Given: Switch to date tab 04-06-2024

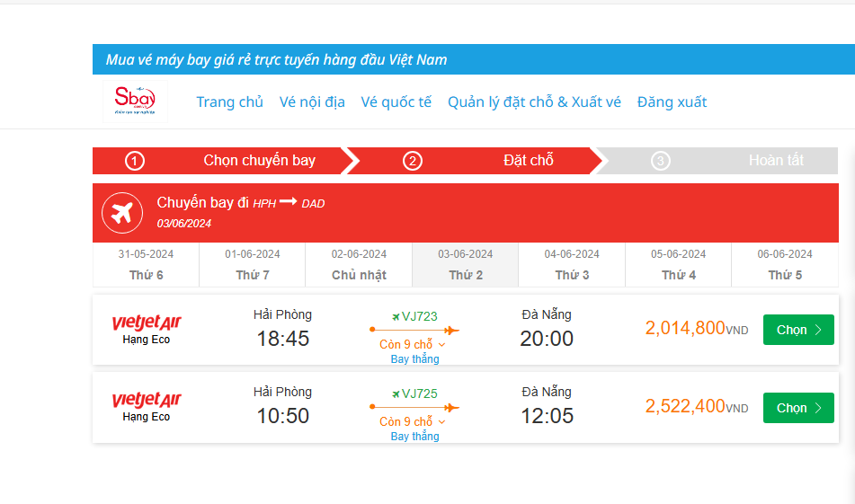Looking at the screenshot, I should (572, 264).
